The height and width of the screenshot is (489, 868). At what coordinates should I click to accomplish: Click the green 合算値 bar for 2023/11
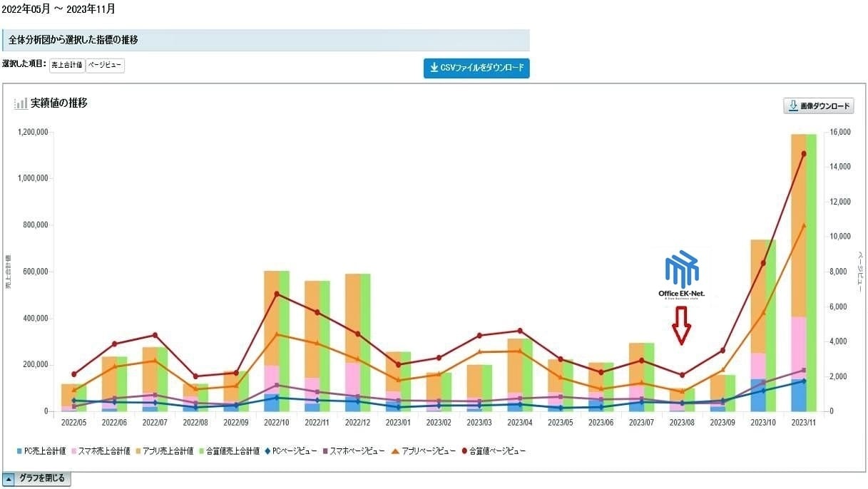(811, 272)
